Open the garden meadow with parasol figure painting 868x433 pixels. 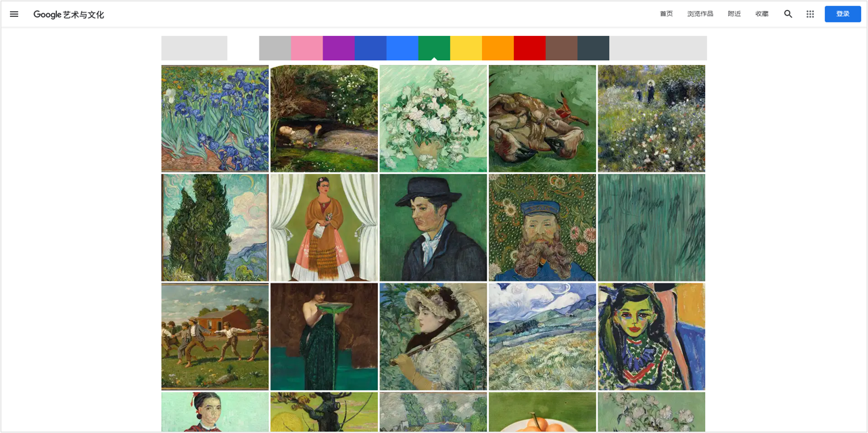[652, 118]
